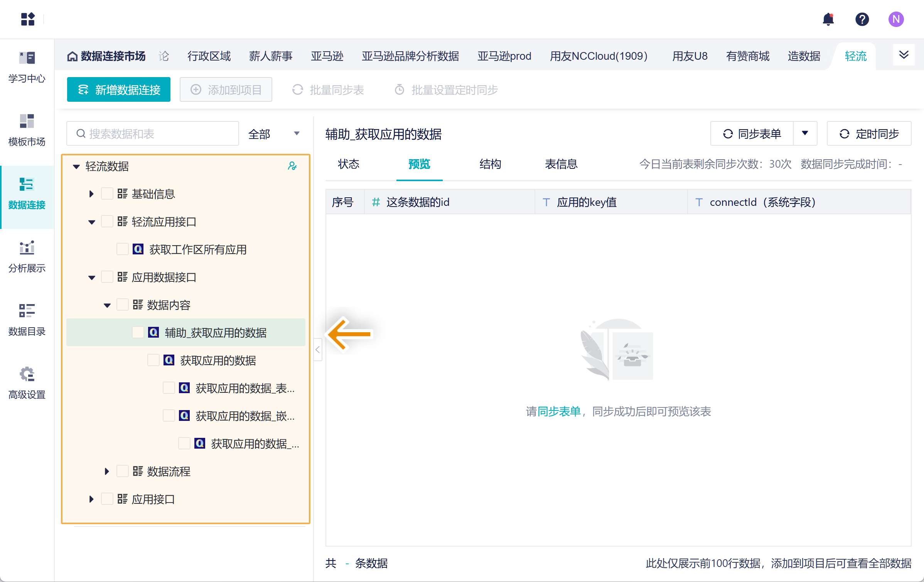Image resolution: width=924 pixels, height=582 pixels.
Task: Click the user-share icon beside 轻流数据
Action: pos(292,166)
